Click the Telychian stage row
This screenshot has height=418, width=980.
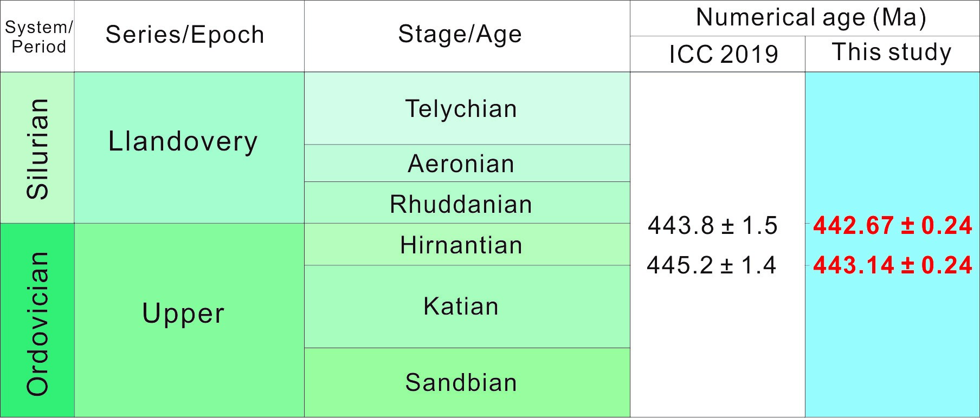[x=461, y=109]
